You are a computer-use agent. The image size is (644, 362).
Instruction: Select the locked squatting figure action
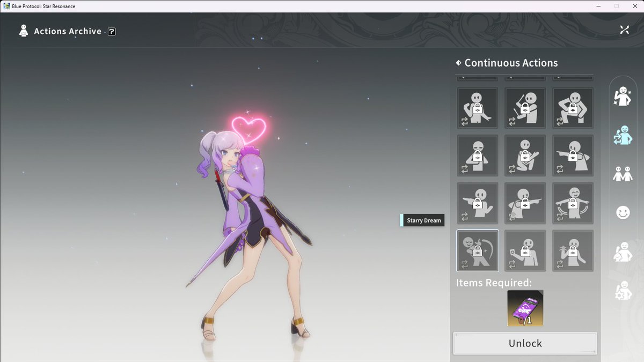tap(573, 108)
